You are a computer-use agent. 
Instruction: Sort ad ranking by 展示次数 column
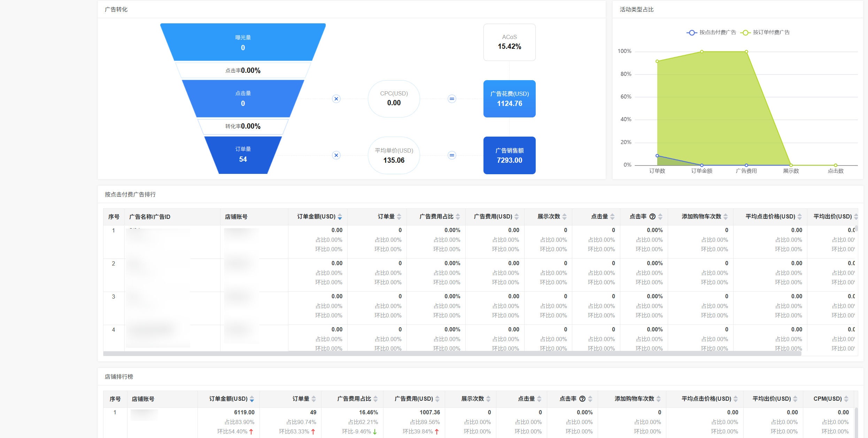coord(564,217)
